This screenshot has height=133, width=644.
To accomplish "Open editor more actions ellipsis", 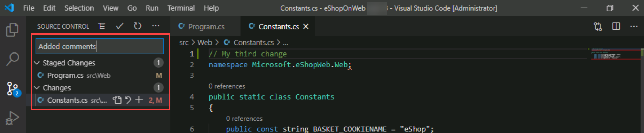I will point(634,26).
